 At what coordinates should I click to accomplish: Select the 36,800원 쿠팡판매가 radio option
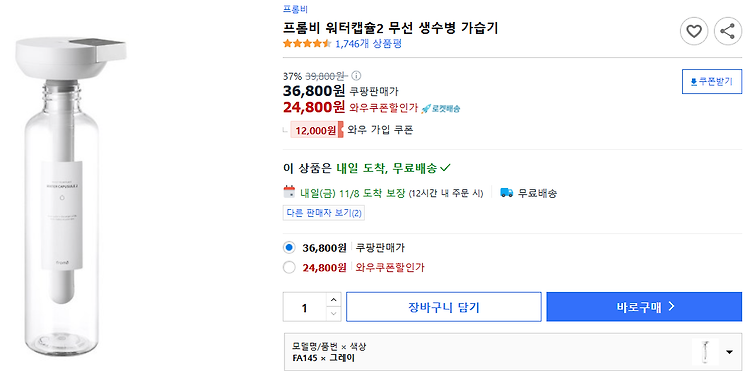289,248
